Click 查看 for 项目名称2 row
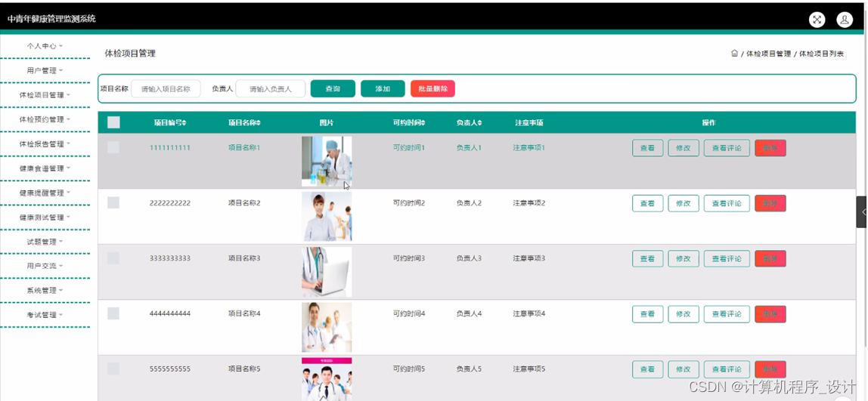Screen dimensions: 868x401 tap(648, 203)
